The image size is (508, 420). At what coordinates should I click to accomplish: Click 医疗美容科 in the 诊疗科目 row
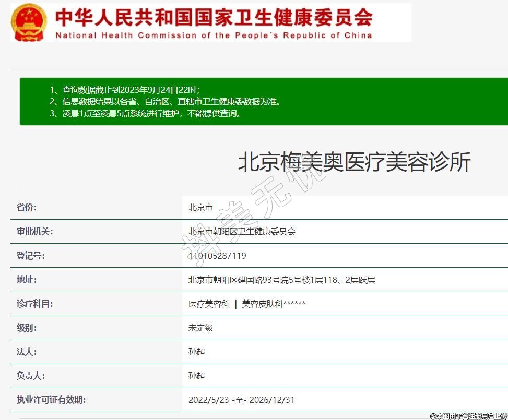pos(209,304)
